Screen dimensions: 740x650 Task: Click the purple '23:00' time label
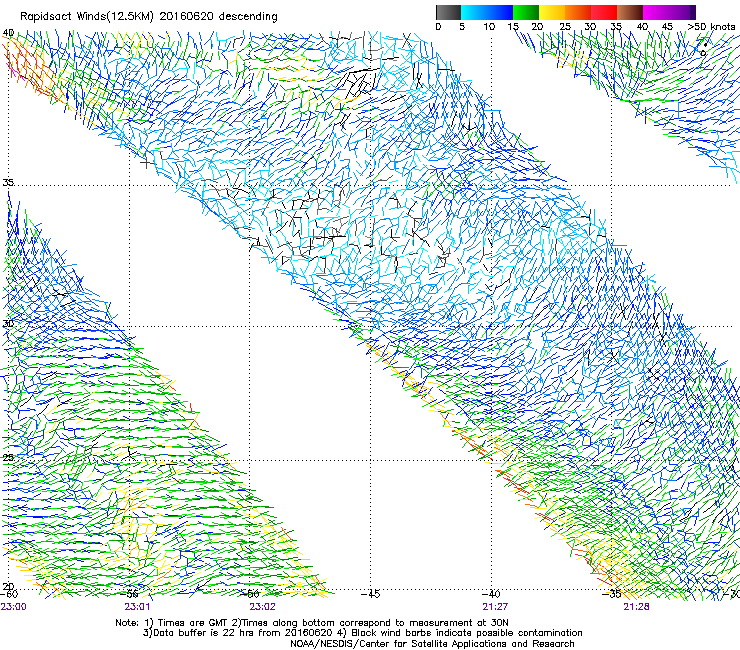click(x=14, y=607)
